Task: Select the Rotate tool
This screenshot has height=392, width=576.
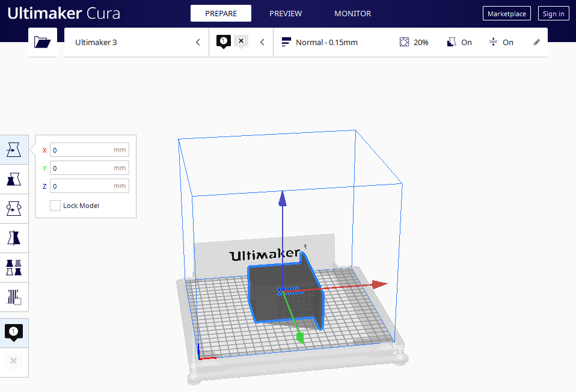Action: [x=14, y=209]
